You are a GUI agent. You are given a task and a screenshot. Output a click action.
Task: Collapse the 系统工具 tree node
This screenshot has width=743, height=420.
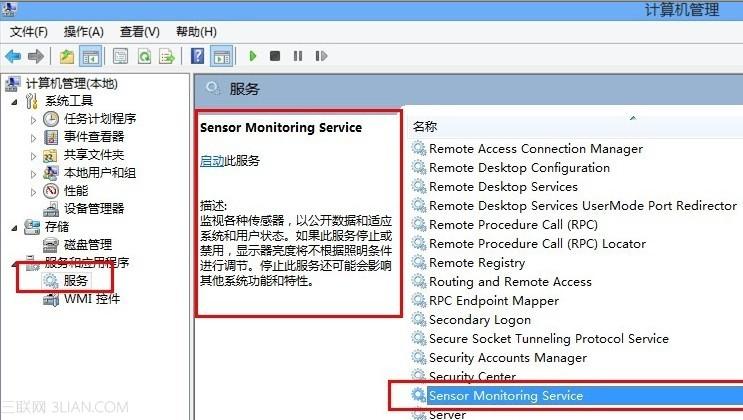point(14,101)
